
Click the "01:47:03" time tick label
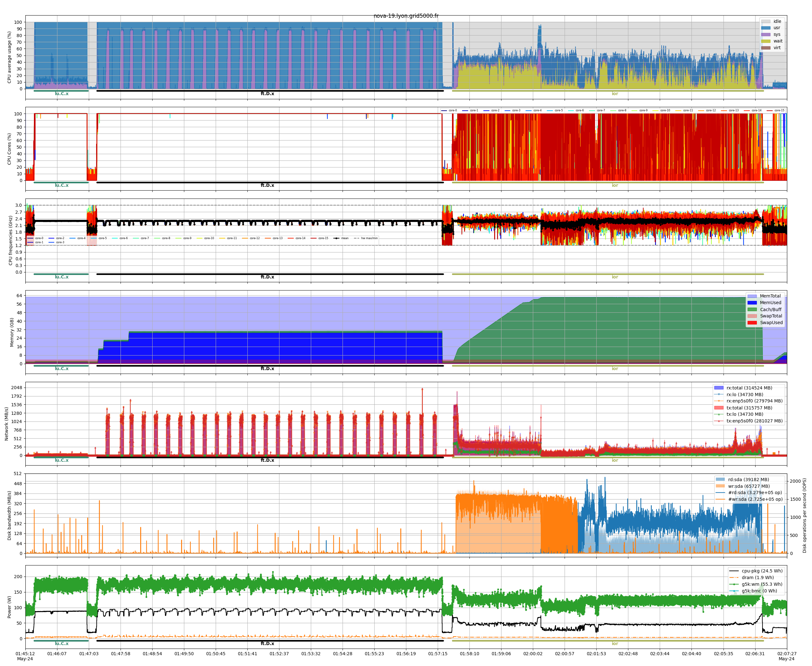coord(88,654)
